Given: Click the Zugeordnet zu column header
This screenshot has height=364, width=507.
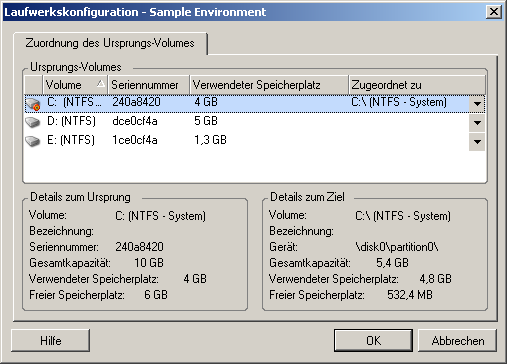Looking at the screenshot, I should [417, 85].
